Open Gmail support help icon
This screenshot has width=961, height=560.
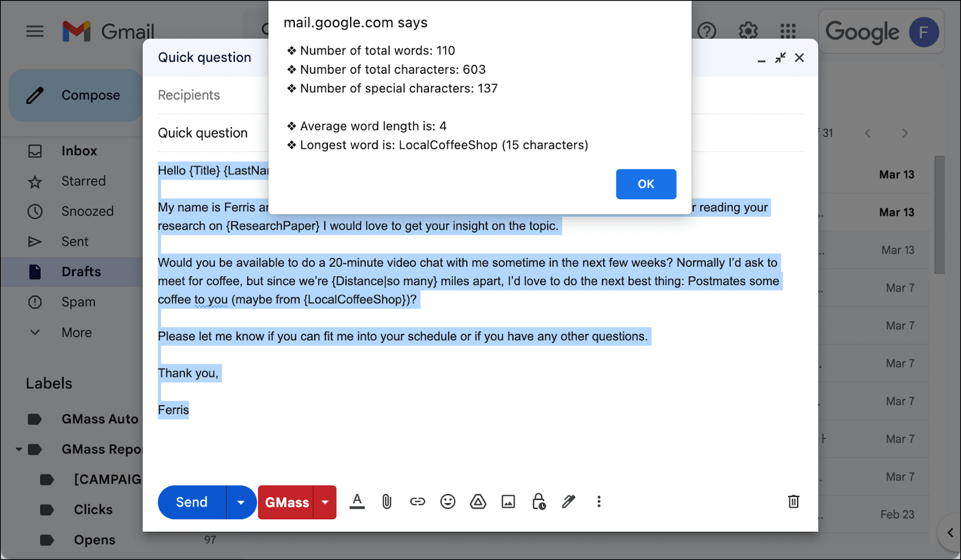point(707,31)
